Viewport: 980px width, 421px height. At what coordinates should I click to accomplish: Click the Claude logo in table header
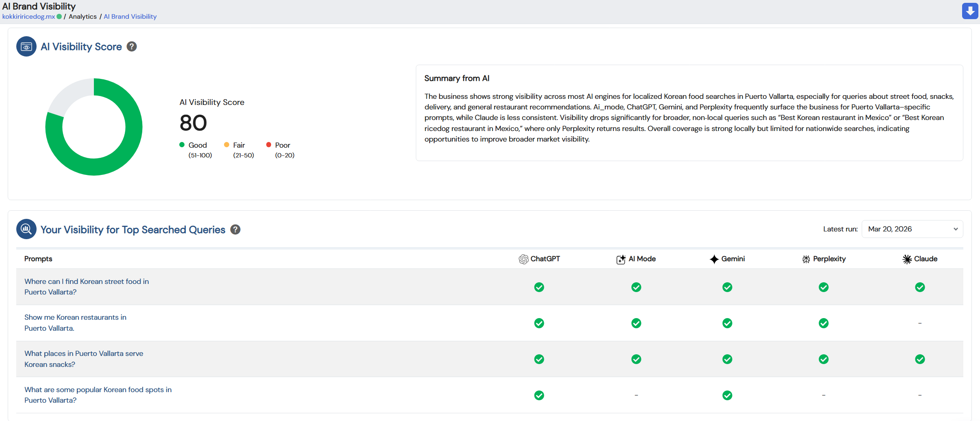pyautogui.click(x=907, y=259)
